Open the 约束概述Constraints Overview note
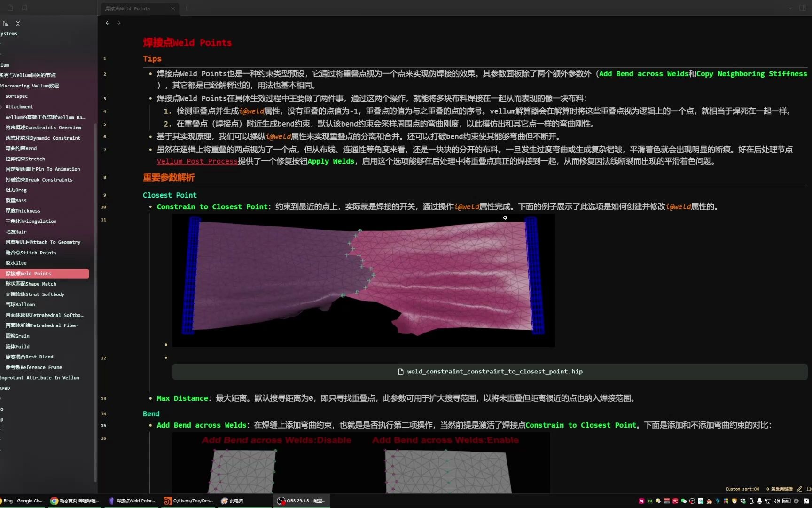This screenshot has width=812, height=508. (x=43, y=127)
